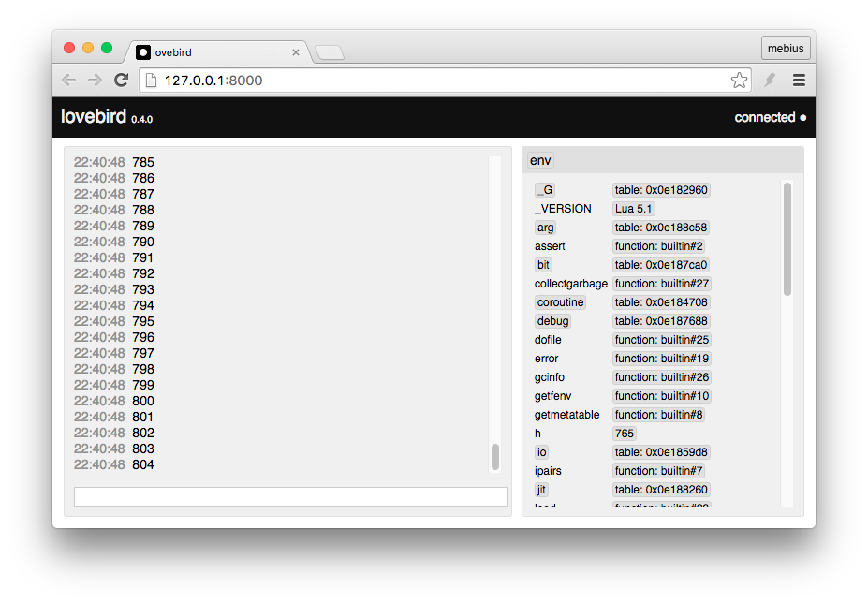868x603 pixels.
Task: Click the lovebird 0.4.0 header title
Action: point(107,117)
